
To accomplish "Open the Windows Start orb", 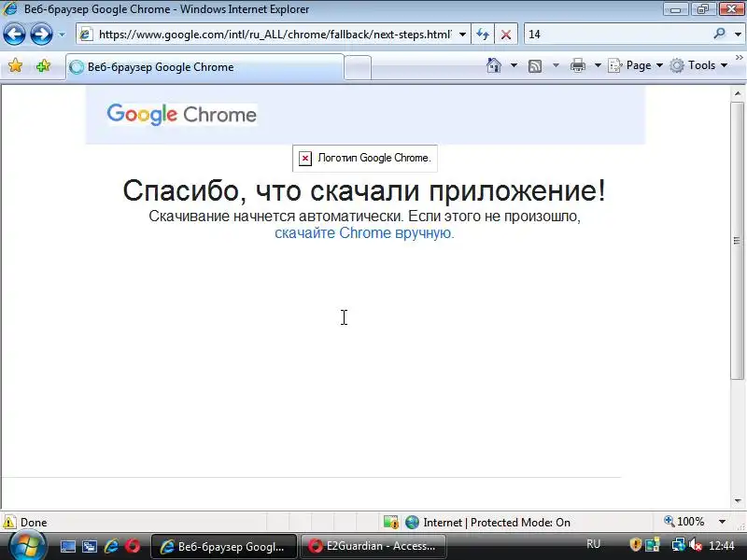I will pos(28,546).
